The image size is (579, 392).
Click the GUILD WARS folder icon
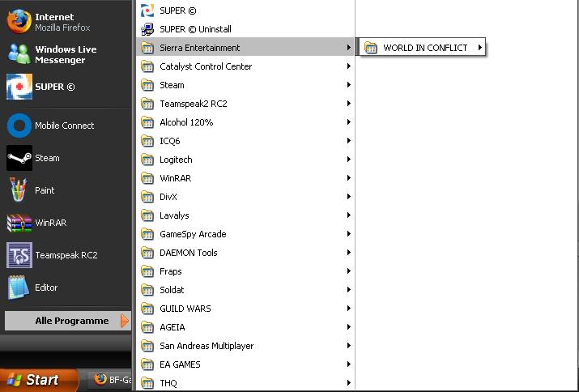(147, 309)
